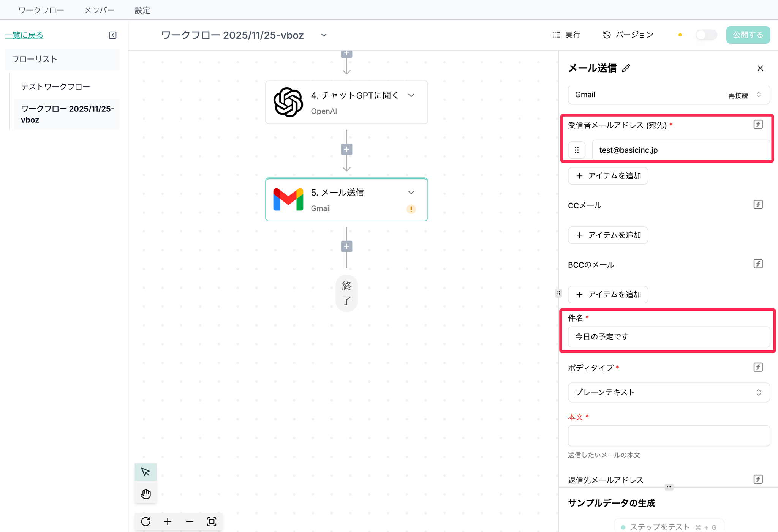The width and height of the screenshot is (778, 532).
Task: Open workflow title dropdown arrow
Action: tap(324, 35)
